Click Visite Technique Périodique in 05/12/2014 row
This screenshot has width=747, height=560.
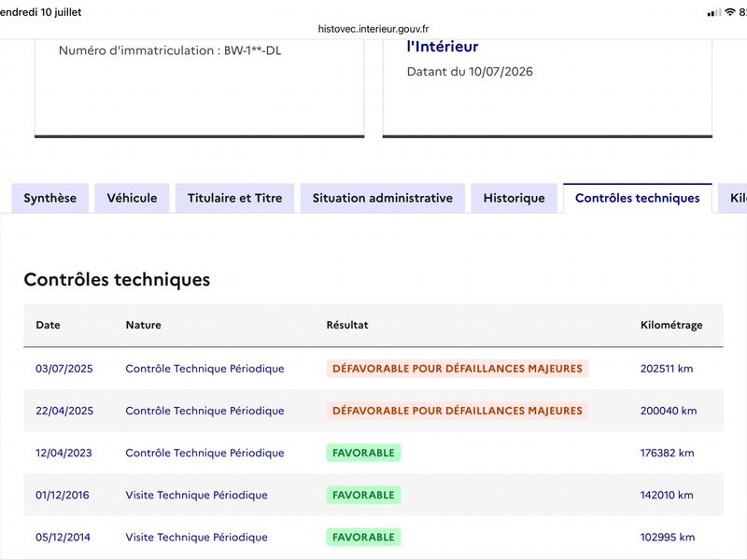click(x=196, y=538)
